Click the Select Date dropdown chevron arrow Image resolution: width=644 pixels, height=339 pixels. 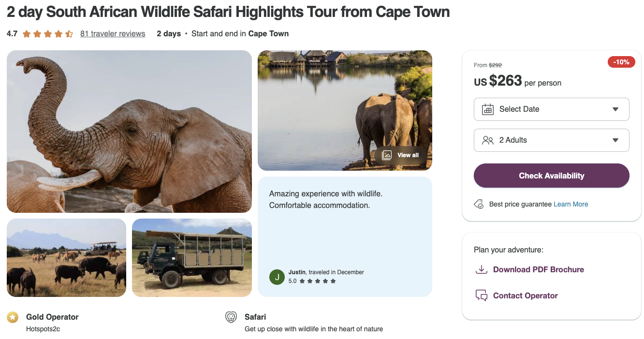[615, 109]
